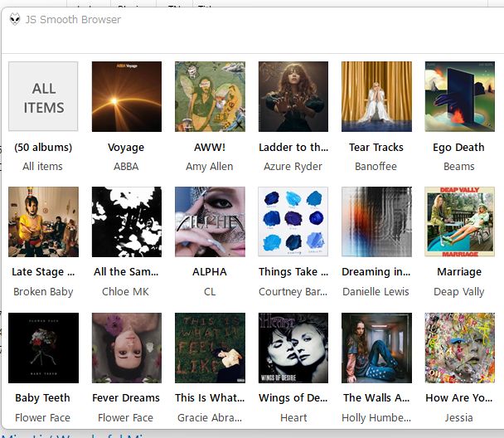Click the "Tear Tracks" title text
The height and width of the screenshot is (438, 504).
click(376, 148)
